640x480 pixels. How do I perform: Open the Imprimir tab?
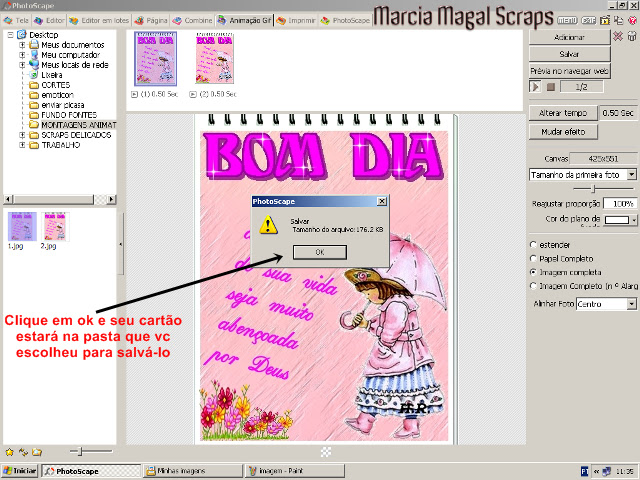pyautogui.click(x=296, y=20)
